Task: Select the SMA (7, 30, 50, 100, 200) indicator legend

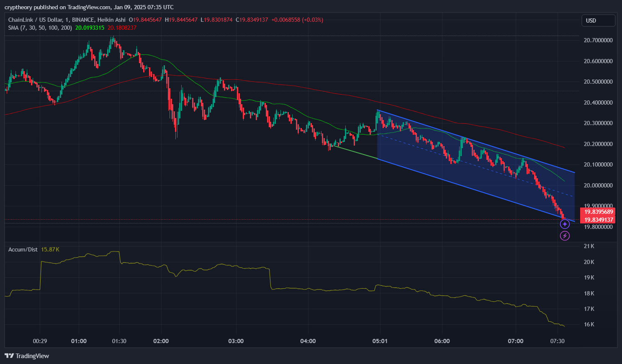Action: pyautogui.click(x=40, y=28)
